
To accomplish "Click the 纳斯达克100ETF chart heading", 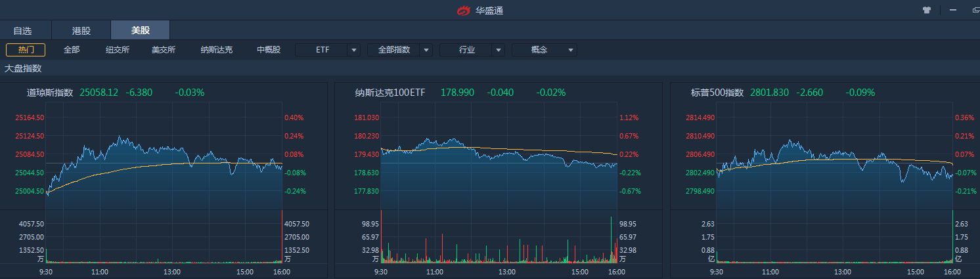I will (x=390, y=93).
